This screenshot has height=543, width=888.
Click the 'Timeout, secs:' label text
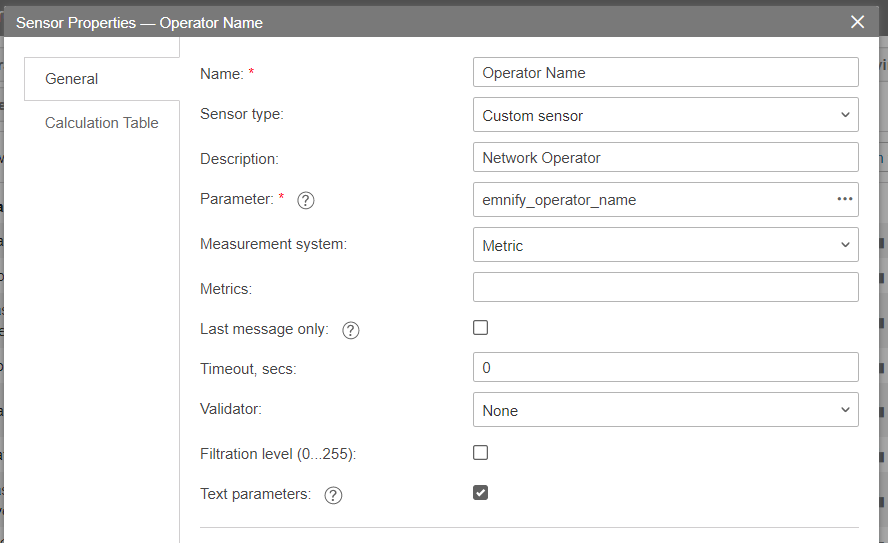248,369
